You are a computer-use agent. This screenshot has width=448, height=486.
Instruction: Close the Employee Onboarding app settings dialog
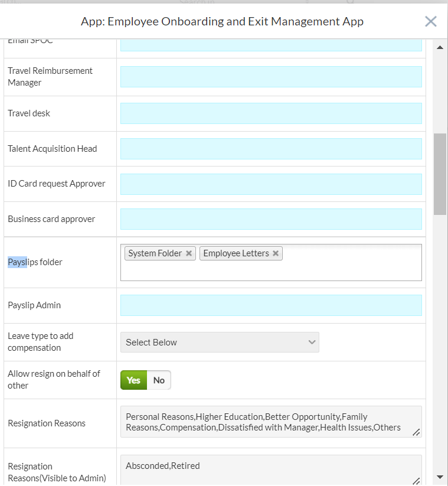pyautogui.click(x=431, y=22)
